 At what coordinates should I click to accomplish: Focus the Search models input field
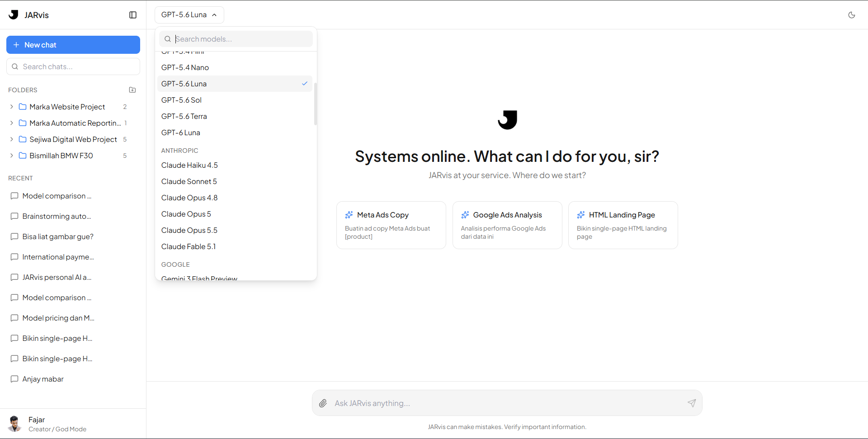[236, 39]
